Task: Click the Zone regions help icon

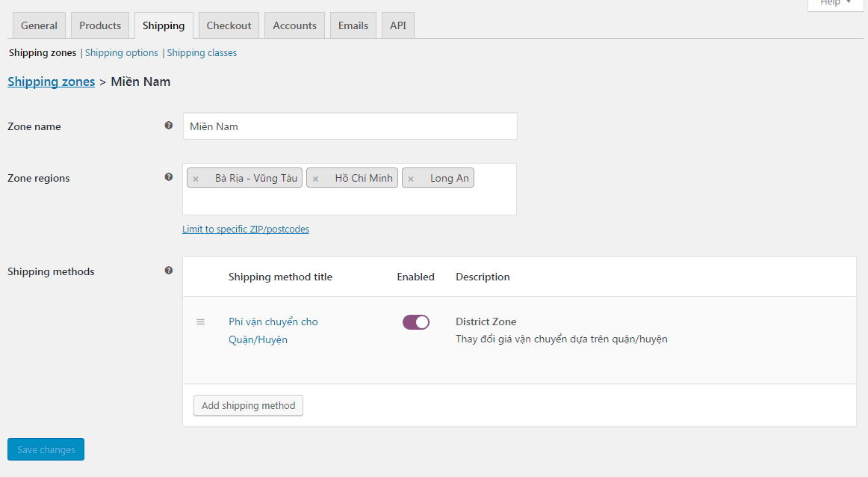Action: pyautogui.click(x=169, y=177)
